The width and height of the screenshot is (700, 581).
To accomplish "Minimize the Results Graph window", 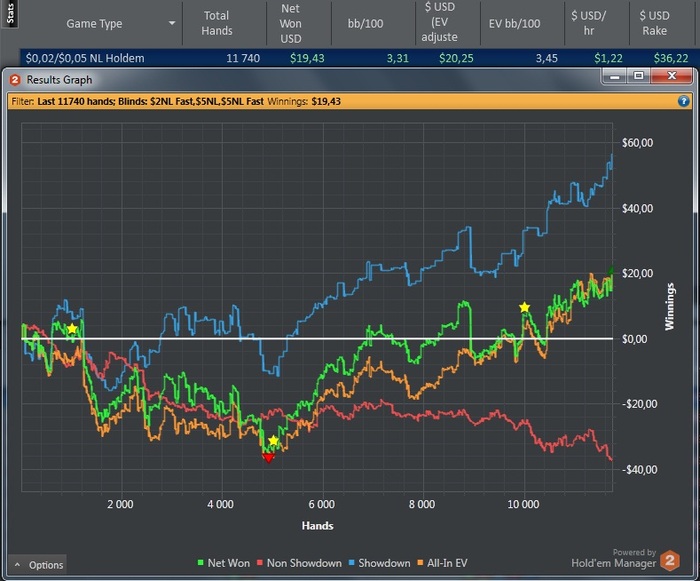I will click(615, 76).
